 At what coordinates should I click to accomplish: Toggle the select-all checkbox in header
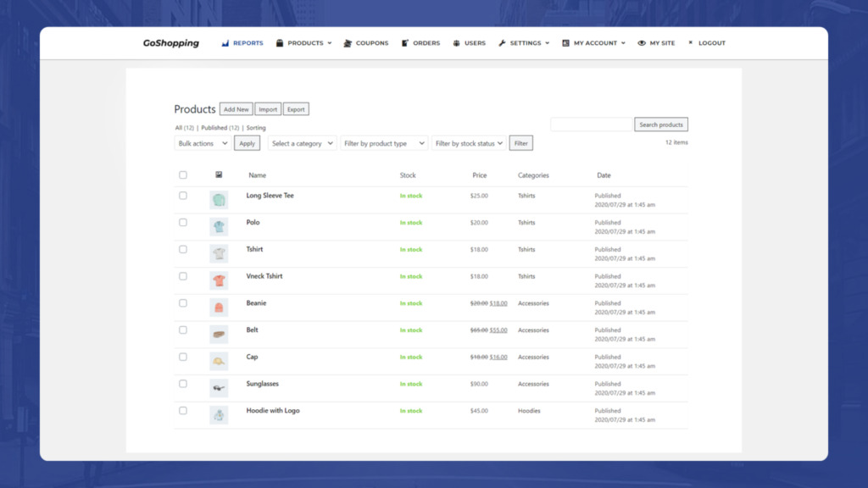click(183, 175)
